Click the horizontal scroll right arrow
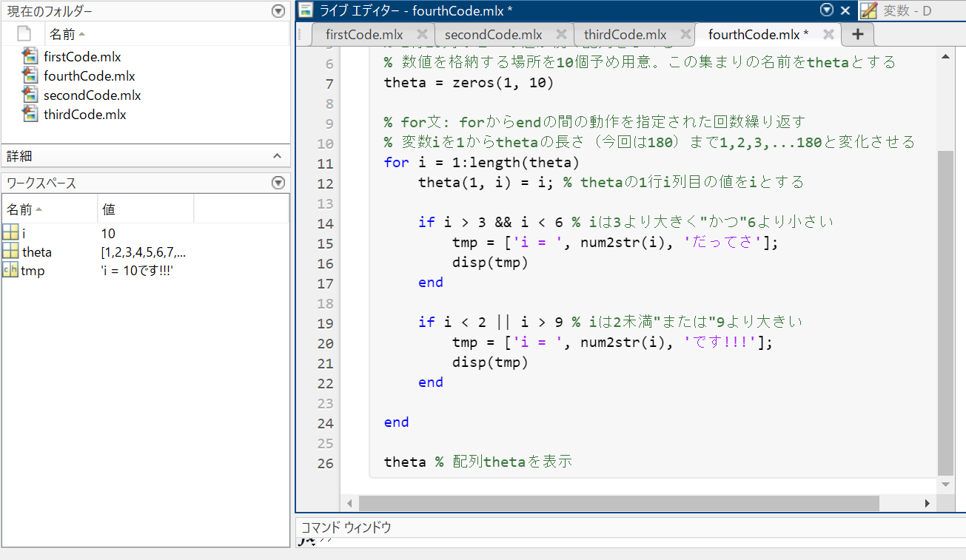Screen dimensions: 966x560 coord(927,503)
